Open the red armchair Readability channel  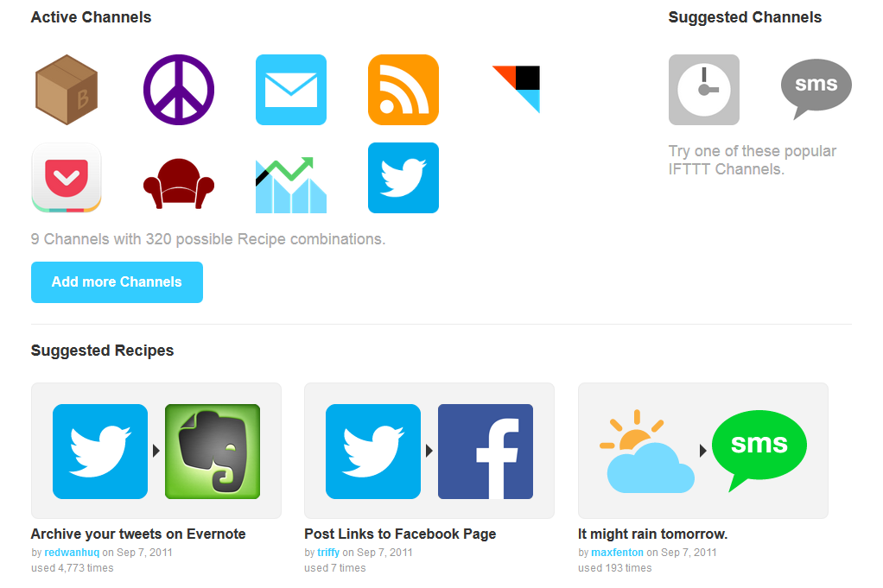coord(179,183)
